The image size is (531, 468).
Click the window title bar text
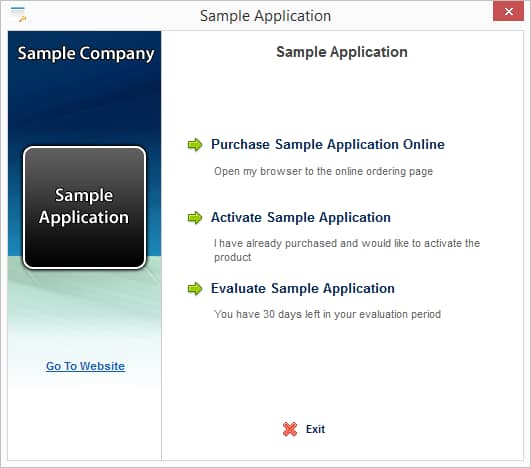[266, 16]
